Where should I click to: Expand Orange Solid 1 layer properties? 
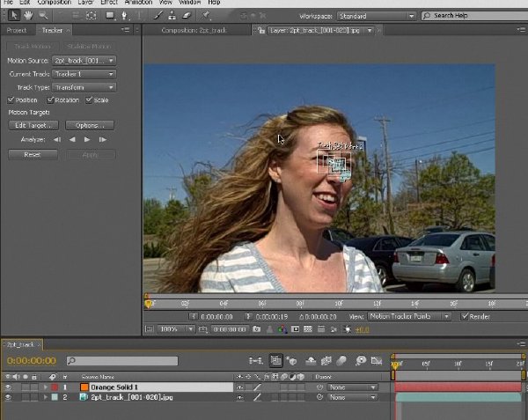[45, 387]
